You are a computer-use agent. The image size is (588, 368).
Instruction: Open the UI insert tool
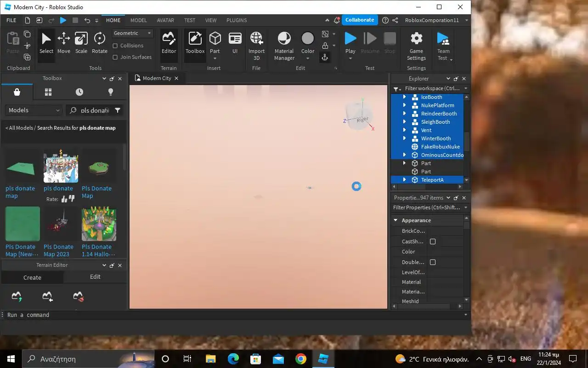[235, 43]
